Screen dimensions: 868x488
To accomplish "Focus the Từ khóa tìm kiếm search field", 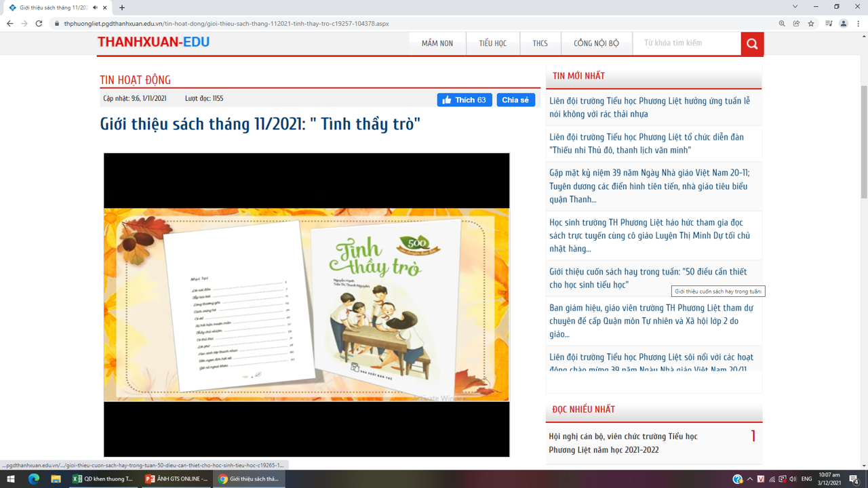I will tap(687, 43).
